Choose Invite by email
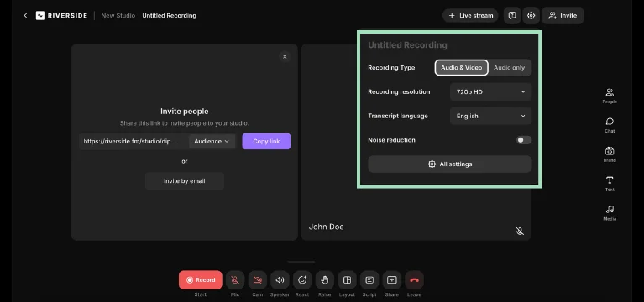The height and width of the screenshot is (302, 644). coord(185,181)
